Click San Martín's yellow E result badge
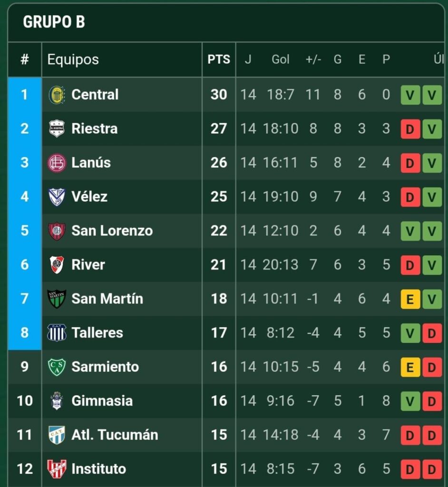The width and height of the screenshot is (448, 487). point(410,299)
